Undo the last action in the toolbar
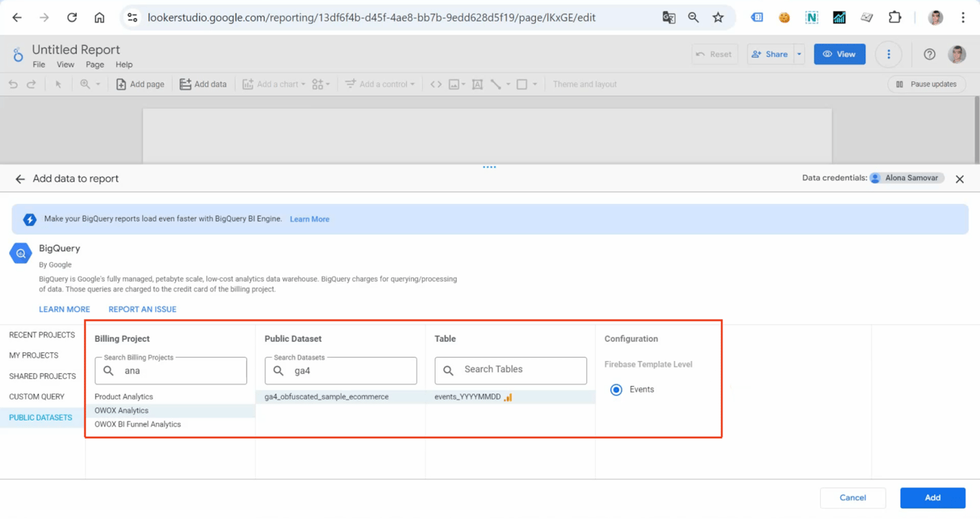This screenshot has height=519, width=980. [x=13, y=84]
